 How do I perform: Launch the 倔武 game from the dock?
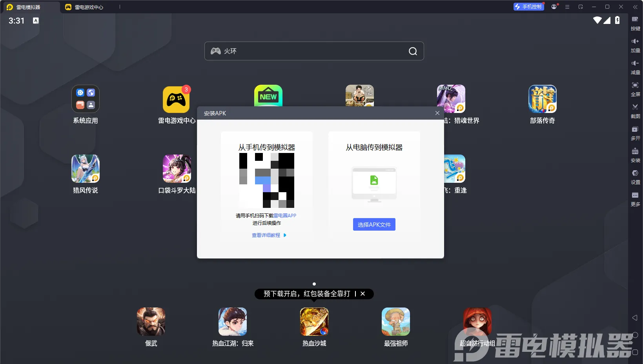coord(151,322)
